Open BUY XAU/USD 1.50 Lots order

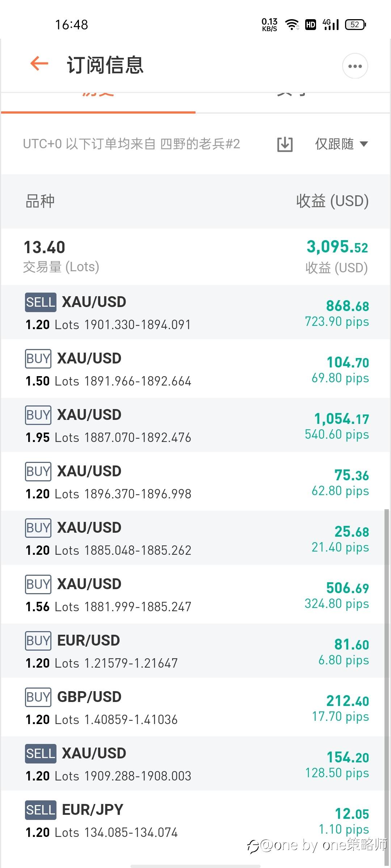point(195,369)
